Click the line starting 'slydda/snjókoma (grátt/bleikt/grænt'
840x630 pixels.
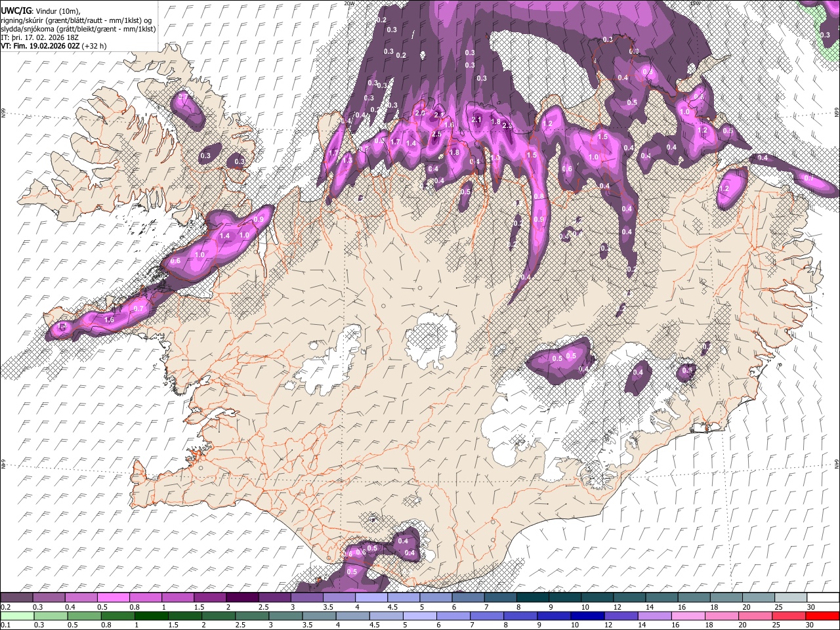point(78,28)
